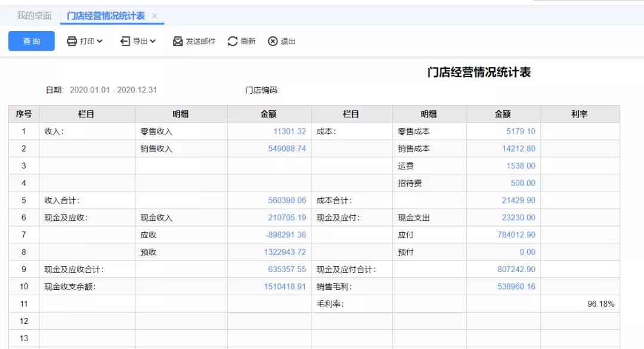Click the 门店编码 label
This screenshot has height=349, width=644.
[x=262, y=90]
